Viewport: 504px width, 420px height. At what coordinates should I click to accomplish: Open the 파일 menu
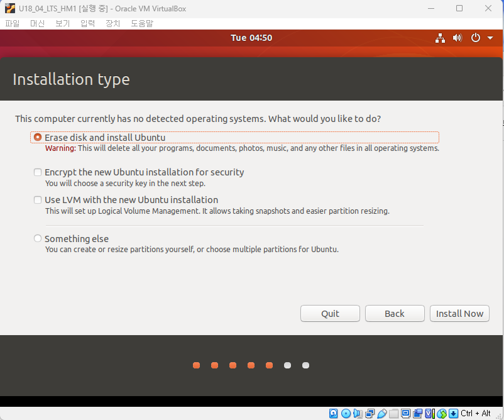pos(13,23)
